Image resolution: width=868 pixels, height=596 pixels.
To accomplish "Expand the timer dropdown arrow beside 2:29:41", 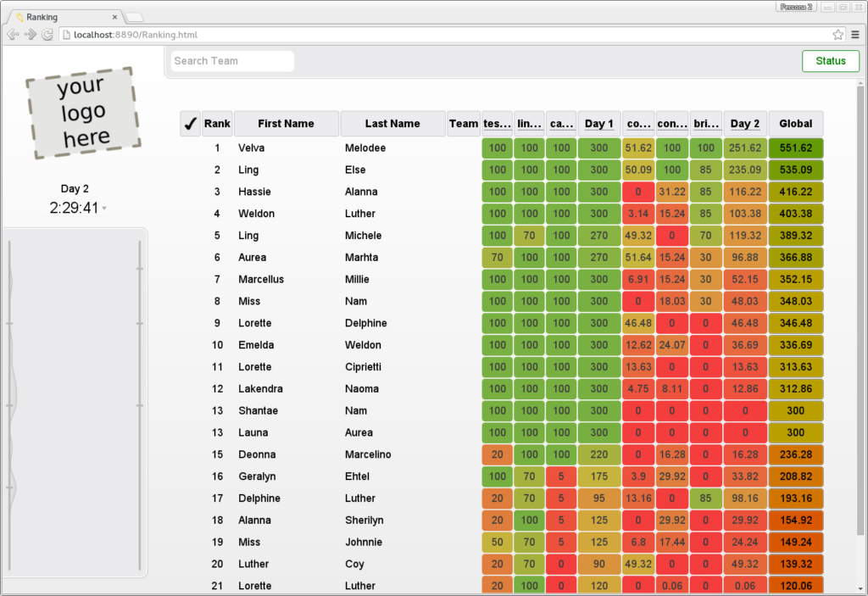I will pos(104,209).
